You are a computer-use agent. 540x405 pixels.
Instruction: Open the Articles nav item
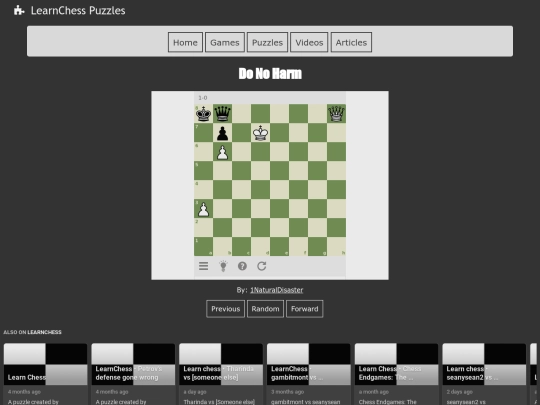pos(351,42)
